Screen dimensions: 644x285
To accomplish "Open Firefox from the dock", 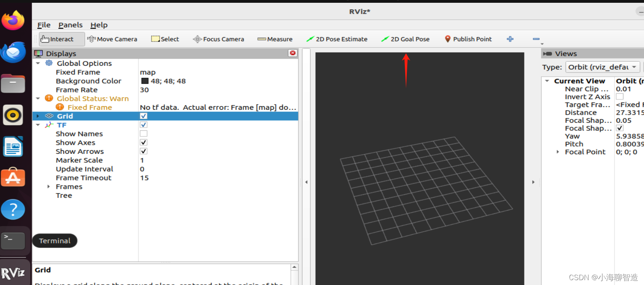I will point(13,20).
